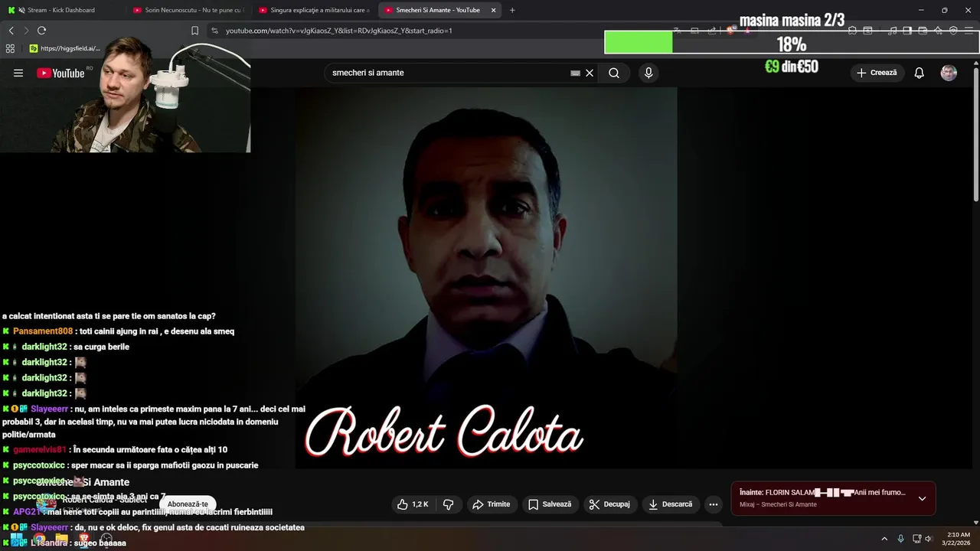980x551 pixels.
Task: Switch to the Singura explicație a militarului tab
Action: (x=315, y=10)
